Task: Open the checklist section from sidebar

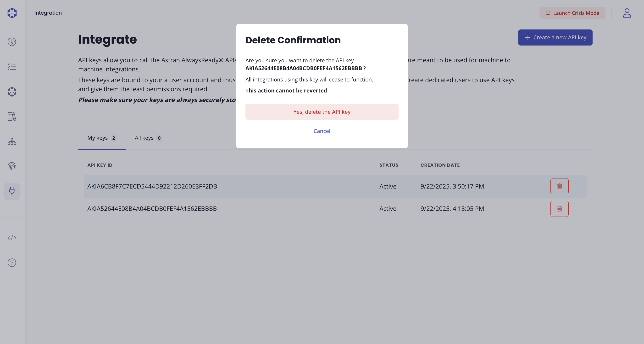Action: click(x=12, y=67)
